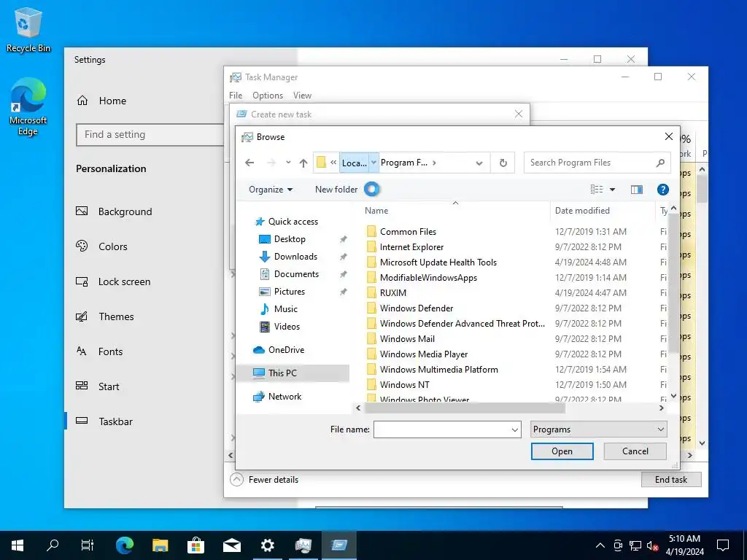Select Windows Defender folder
This screenshot has height=560, width=747.
(x=417, y=308)
